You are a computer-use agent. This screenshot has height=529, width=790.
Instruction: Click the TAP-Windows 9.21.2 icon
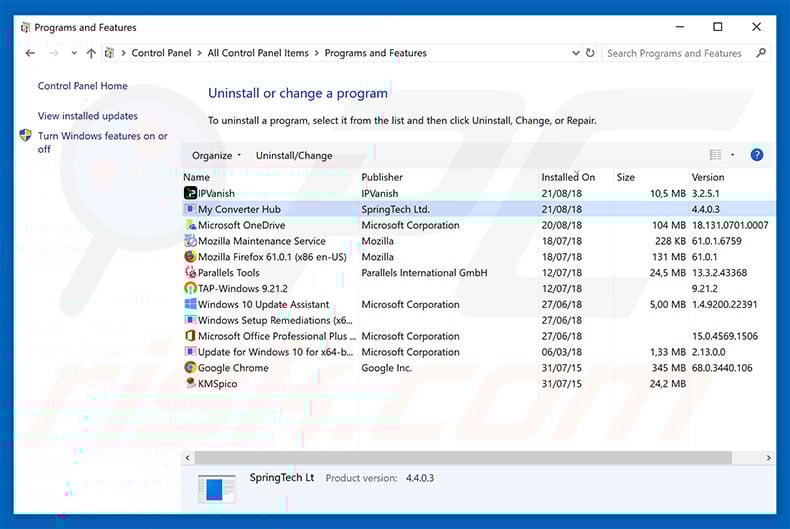190,288
